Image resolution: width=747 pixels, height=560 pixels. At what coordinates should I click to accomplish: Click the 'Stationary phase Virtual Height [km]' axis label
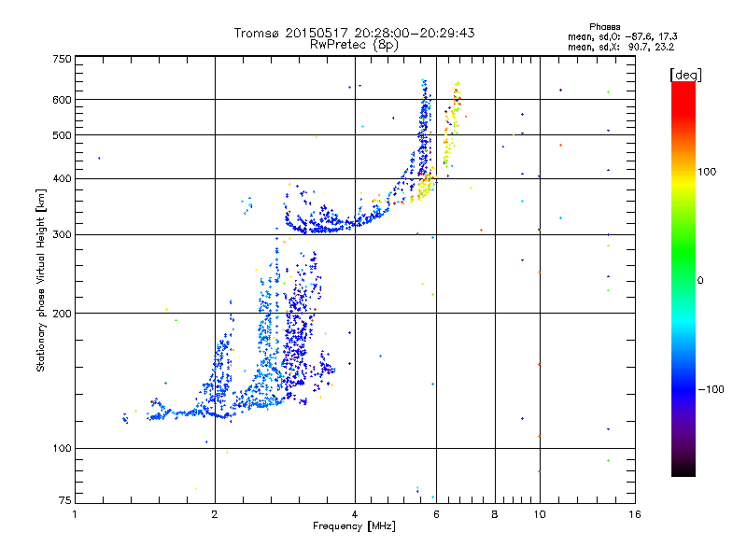coord(40,280)
